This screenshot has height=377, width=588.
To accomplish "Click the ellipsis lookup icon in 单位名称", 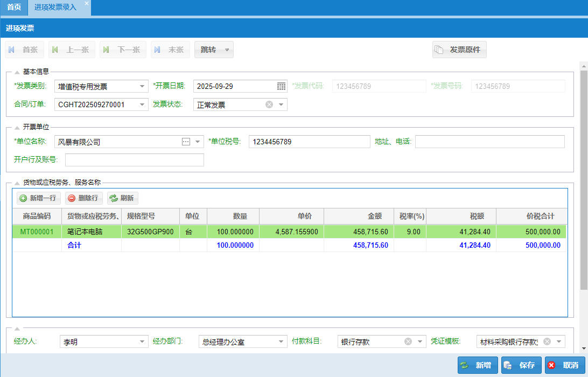I will [186, 142].
